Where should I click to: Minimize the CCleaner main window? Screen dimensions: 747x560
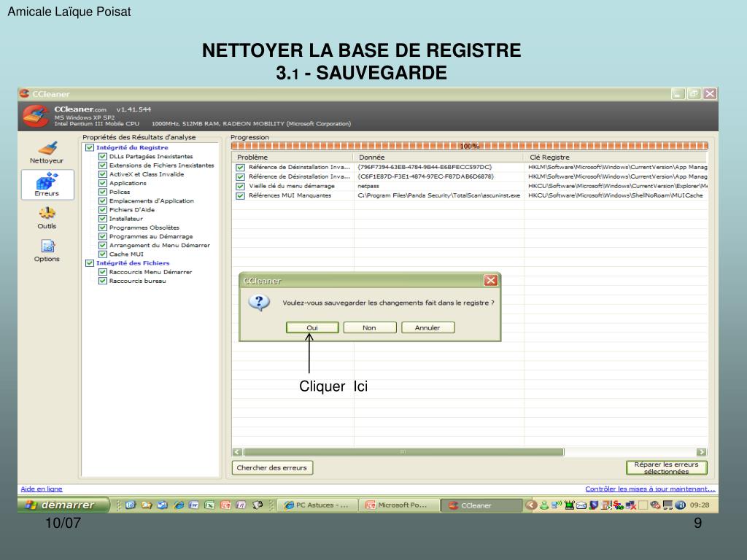click(678, 94)
